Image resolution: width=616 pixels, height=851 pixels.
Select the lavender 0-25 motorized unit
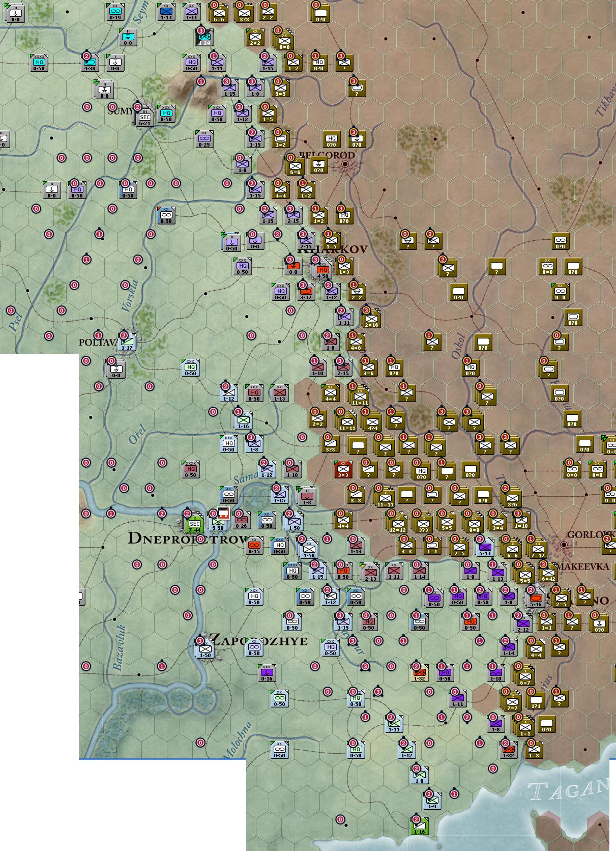(x=204, y=139)
